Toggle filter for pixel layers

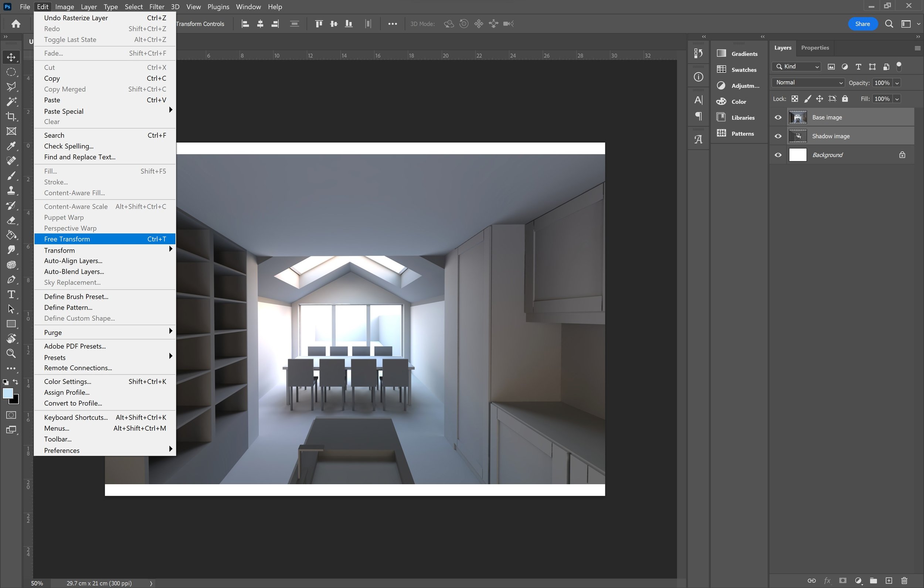(x=831, y=67)
